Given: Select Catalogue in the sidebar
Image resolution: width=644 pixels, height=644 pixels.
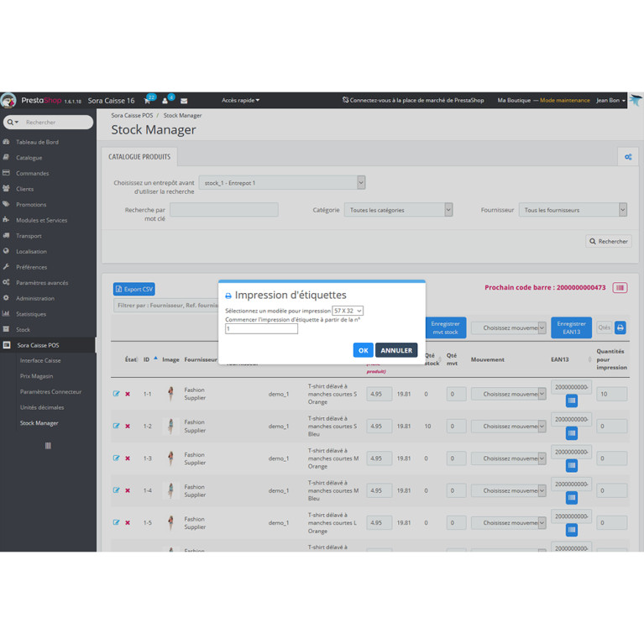Looking at the screenshot, I should pyautogui.click(x=29, y=158).
